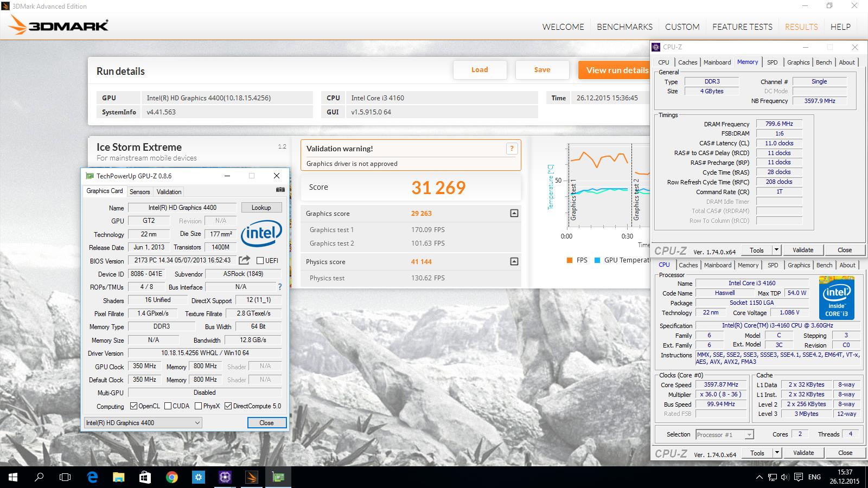
Task: Click the Intel logo in GPU-Z
Action: tap(261, 233)
